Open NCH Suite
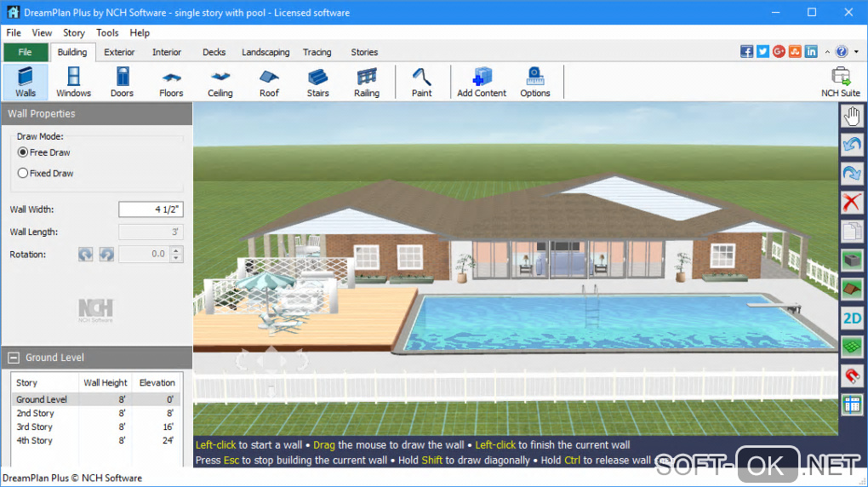 pos(840,82)
